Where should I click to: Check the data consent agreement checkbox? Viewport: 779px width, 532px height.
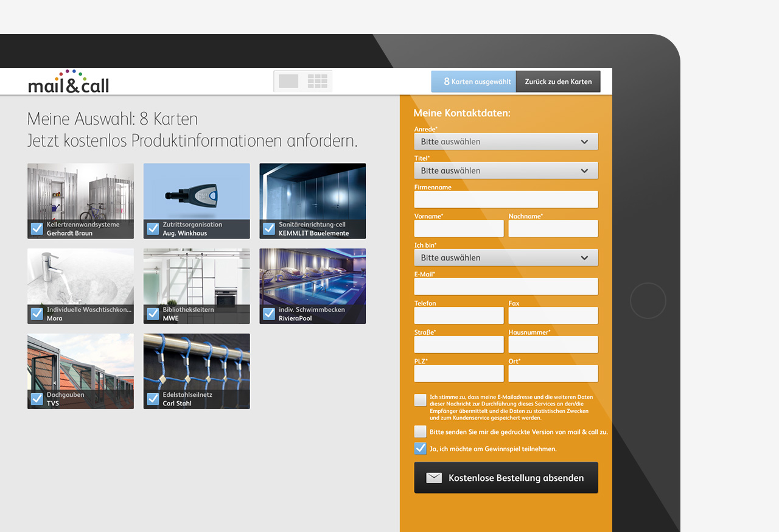(421, 400)
